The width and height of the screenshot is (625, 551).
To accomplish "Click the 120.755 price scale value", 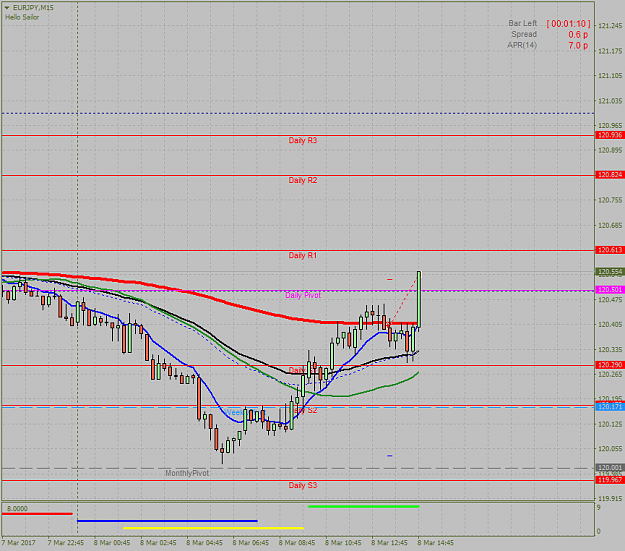I will 610,200.
